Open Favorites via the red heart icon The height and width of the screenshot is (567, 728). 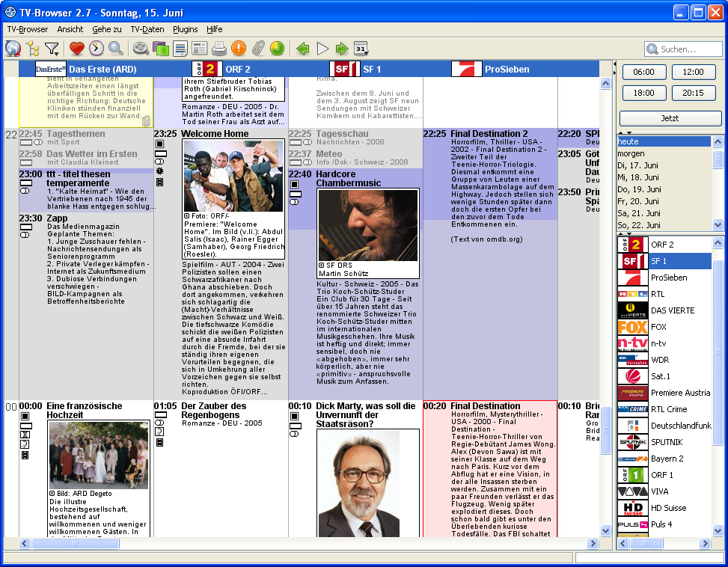[76, 48]
